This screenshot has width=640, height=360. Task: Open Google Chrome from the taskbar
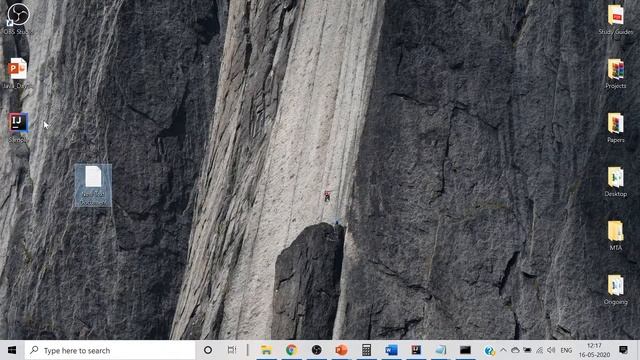[x=291, y=350]
